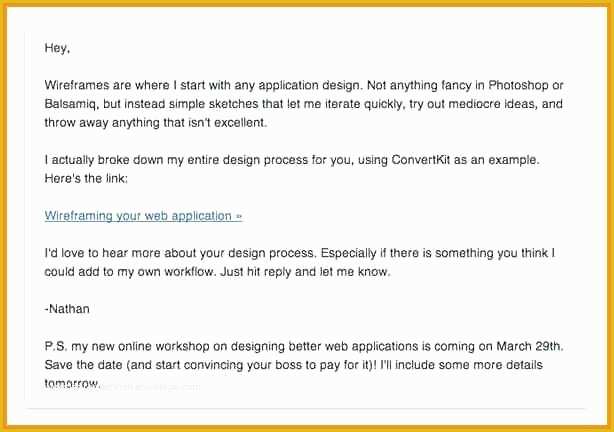This screenshot has width=614, height=432.
Task: Click the "Hey," greeting line
Action: [x=57, y=47]
